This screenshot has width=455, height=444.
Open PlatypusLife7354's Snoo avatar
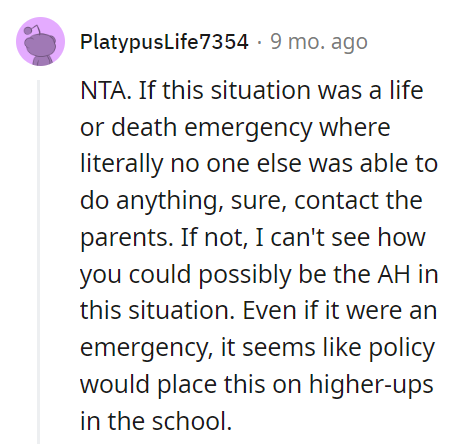[40, 41]
